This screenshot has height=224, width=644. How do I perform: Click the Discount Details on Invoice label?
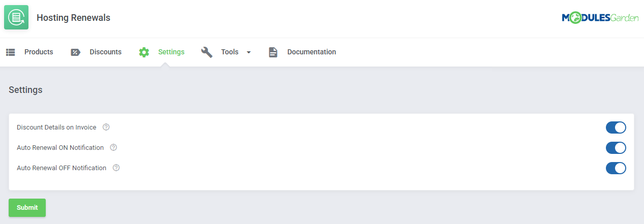[56, 127]
